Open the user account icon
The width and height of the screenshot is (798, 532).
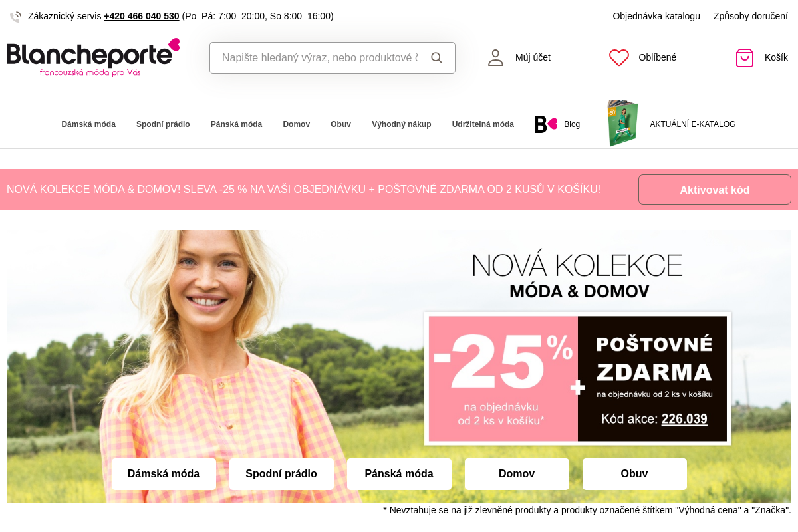tap(496, 58)
